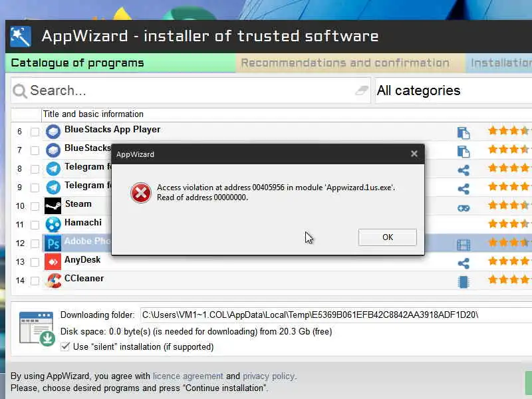Click category icon in row 7
The image size is (532, 399).
[464, 152]
